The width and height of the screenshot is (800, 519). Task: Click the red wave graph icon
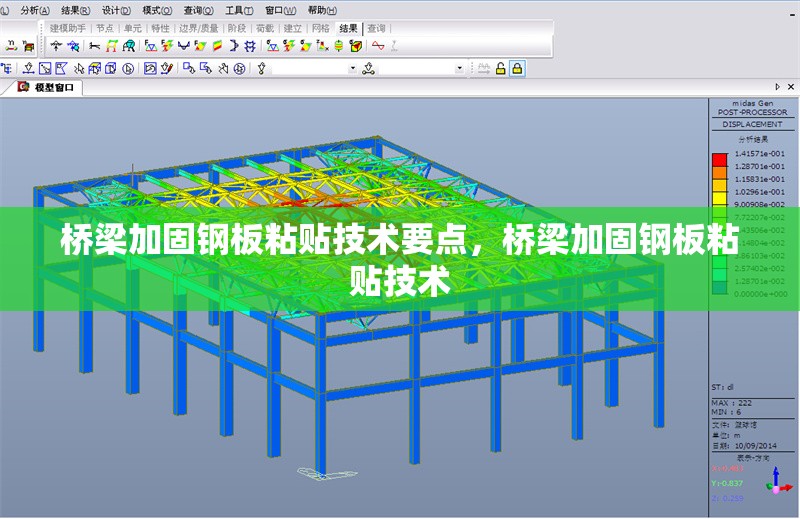(x=379, y=46)
